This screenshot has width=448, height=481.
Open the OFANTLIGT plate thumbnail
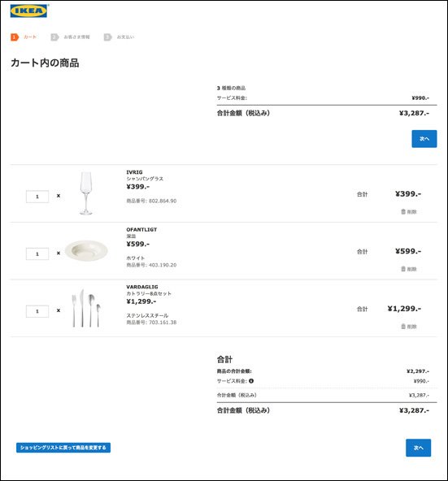(x=86, y=250)
